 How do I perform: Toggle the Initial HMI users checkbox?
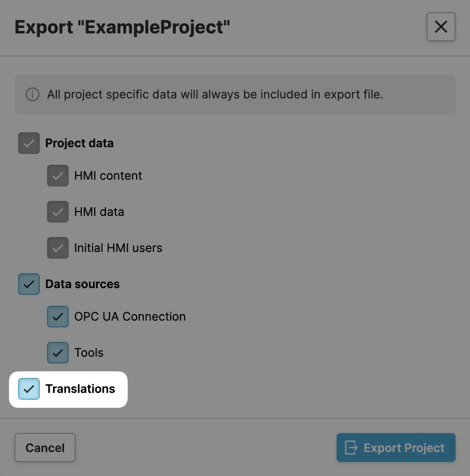click(x=58, y=248)
